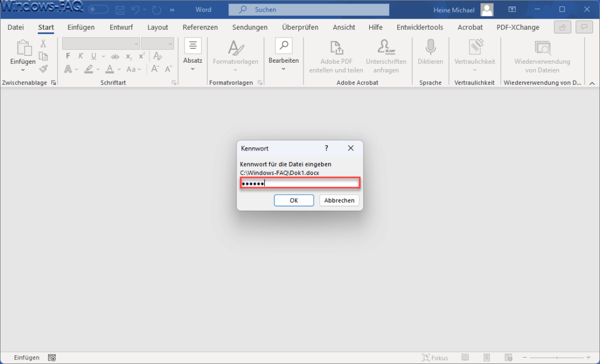The image size is (600, 364).
Task: Open the Entwicklertools tab
Action: (x=420, y=27)
